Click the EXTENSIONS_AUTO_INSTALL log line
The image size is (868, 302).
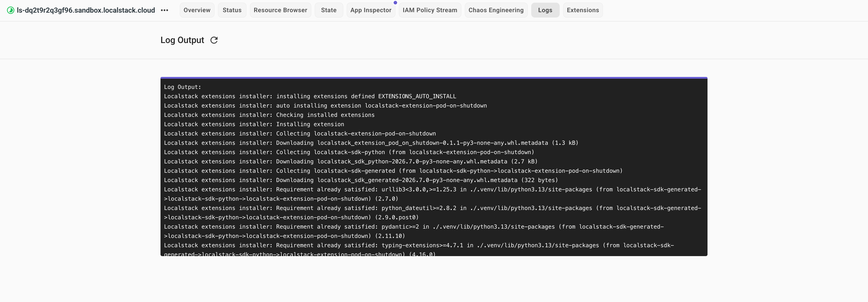pyautogui.click(x=310, y=96)
